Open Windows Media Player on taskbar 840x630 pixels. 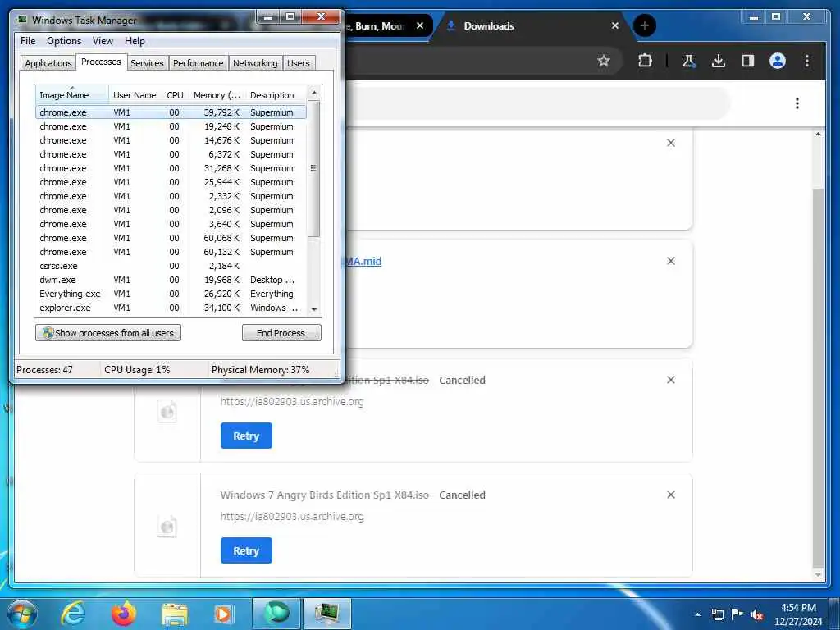click(x=224, y=614)
